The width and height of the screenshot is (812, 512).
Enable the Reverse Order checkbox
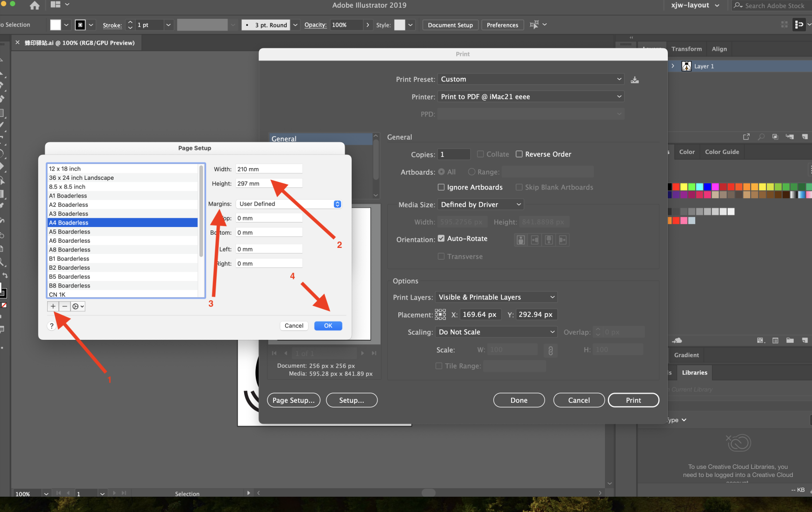(519, 154)
